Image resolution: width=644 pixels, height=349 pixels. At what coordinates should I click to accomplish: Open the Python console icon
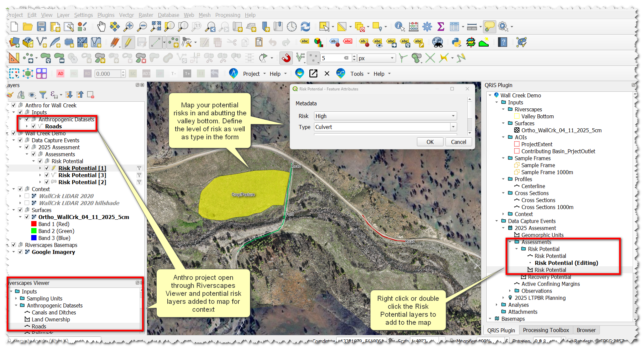pos(457,42)
